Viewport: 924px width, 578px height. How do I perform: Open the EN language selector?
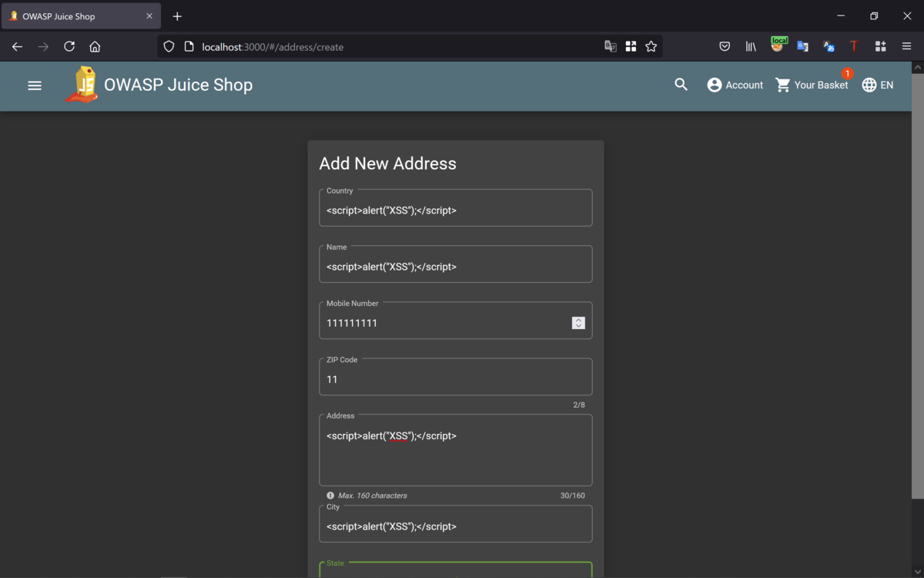[x=878, y=85]
